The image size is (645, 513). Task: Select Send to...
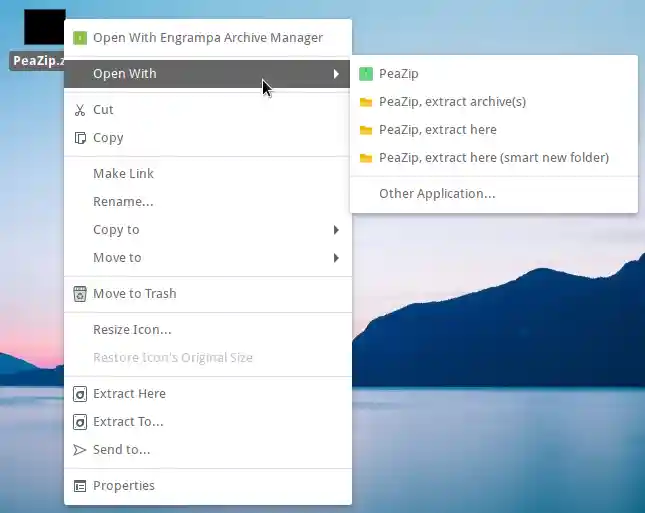pyautogui.click(x=208, y=450)
